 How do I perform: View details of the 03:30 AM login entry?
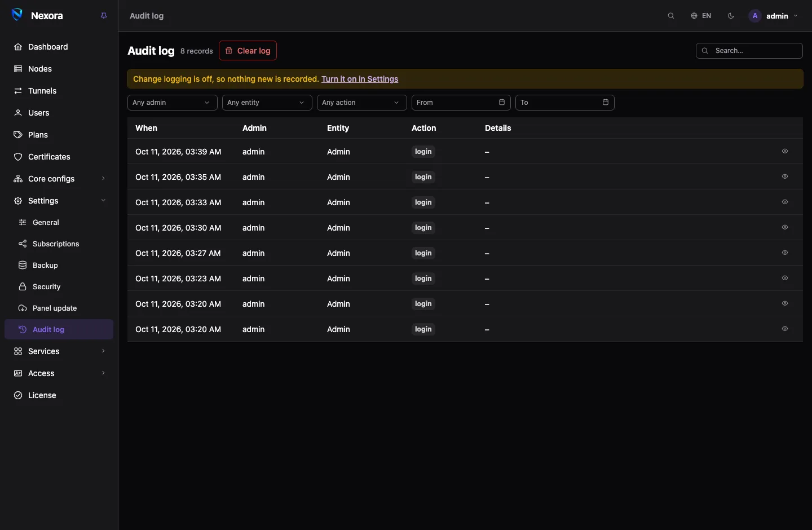click(x=785, y=227)
